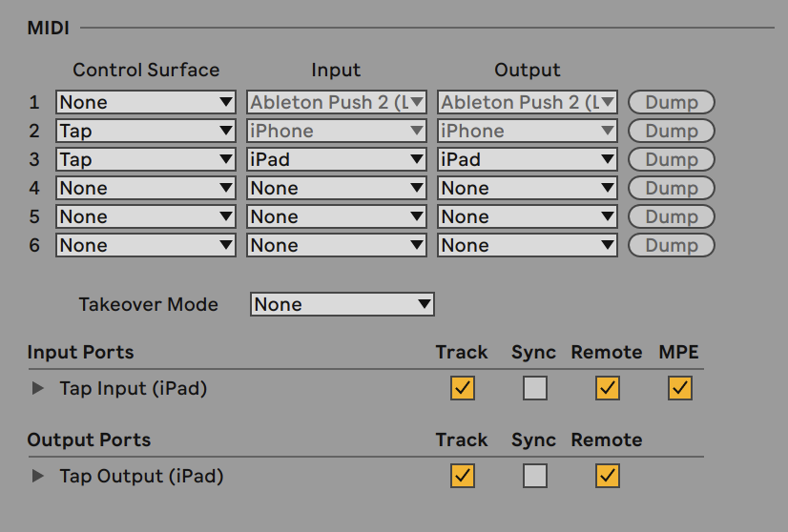Viewport: 788px width, 532px height.
Task: Enable Sync for Tap Output (iPad)
Action: 534,476
